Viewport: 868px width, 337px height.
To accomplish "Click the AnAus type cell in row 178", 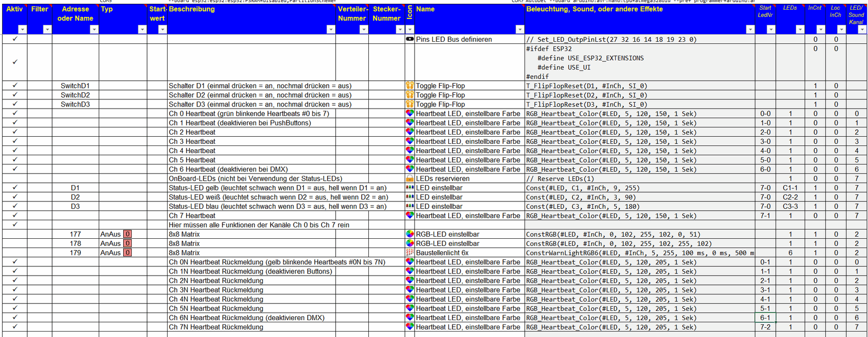I will tap(110, 244).
